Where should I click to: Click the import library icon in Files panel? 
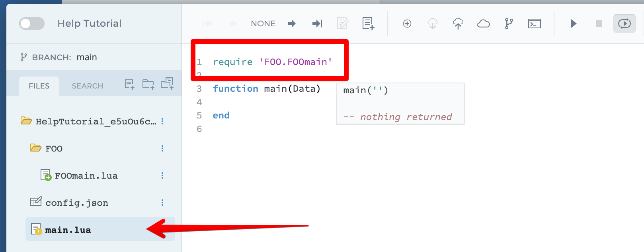pos(167,83)
